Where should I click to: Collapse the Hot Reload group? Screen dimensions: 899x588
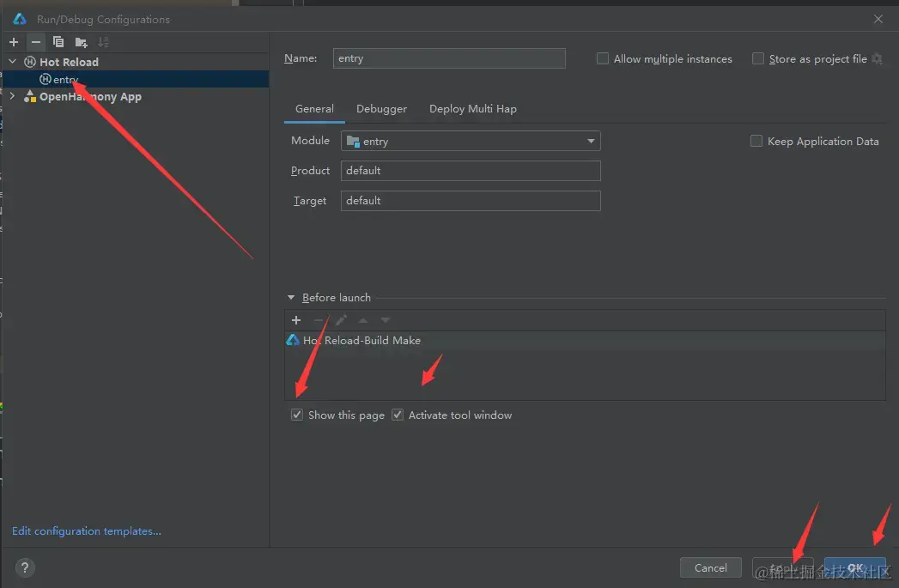click(x=13, y=61)
